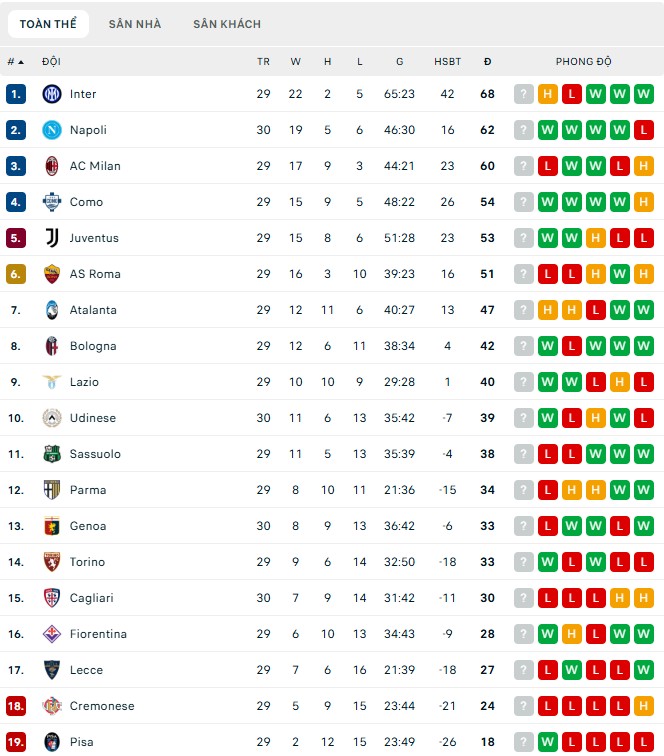Click the Inter club crest icon
This screenshot has height=756, width=664.
click(52, 94)
